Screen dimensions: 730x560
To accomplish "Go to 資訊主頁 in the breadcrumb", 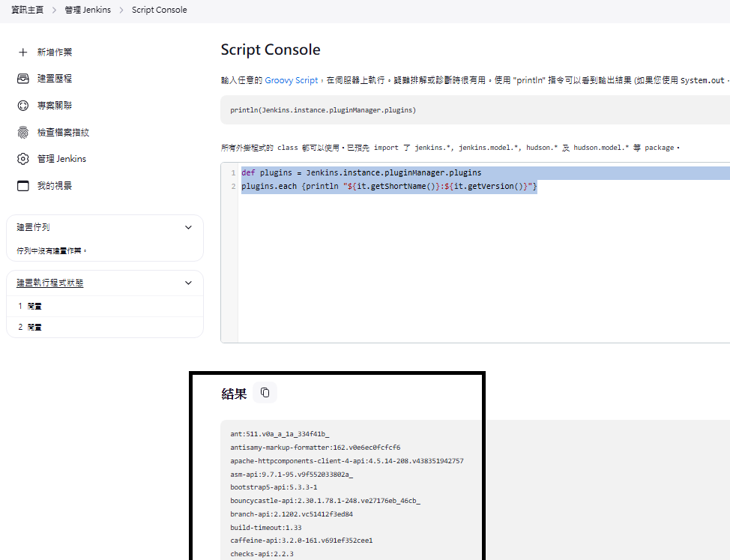I will click(x=27, y=10).
